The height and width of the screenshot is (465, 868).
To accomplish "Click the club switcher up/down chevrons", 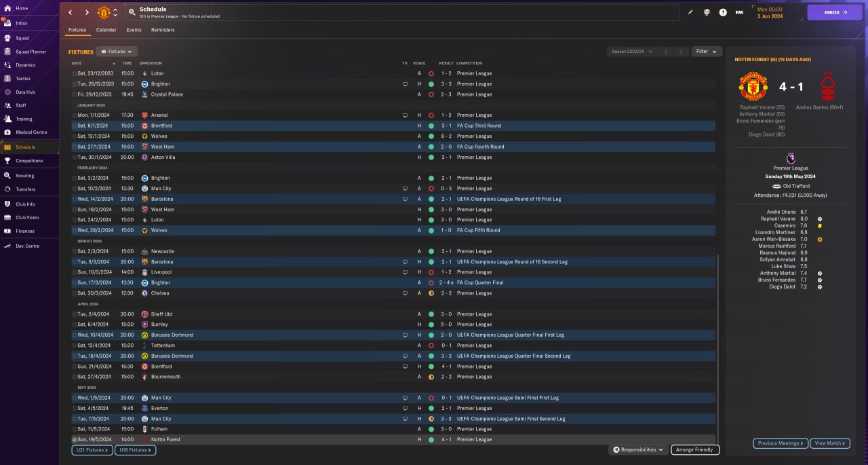I will click(x=115, y=12).
